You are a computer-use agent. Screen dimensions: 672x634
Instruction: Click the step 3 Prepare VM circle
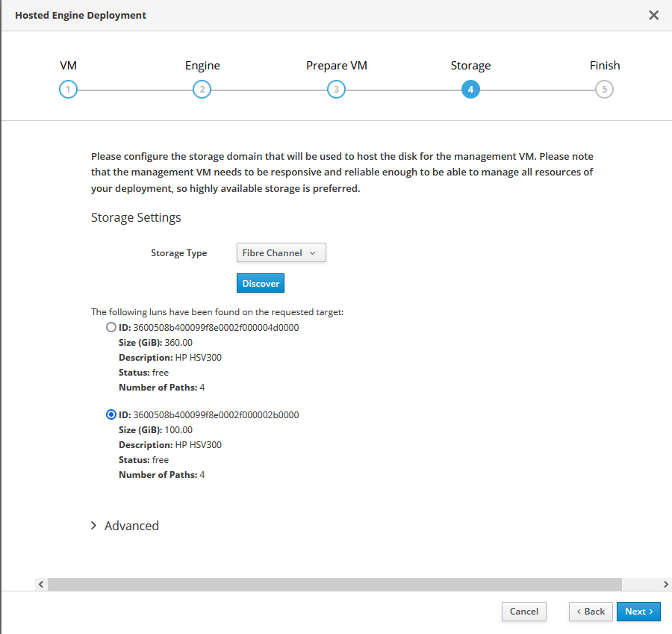337,90
